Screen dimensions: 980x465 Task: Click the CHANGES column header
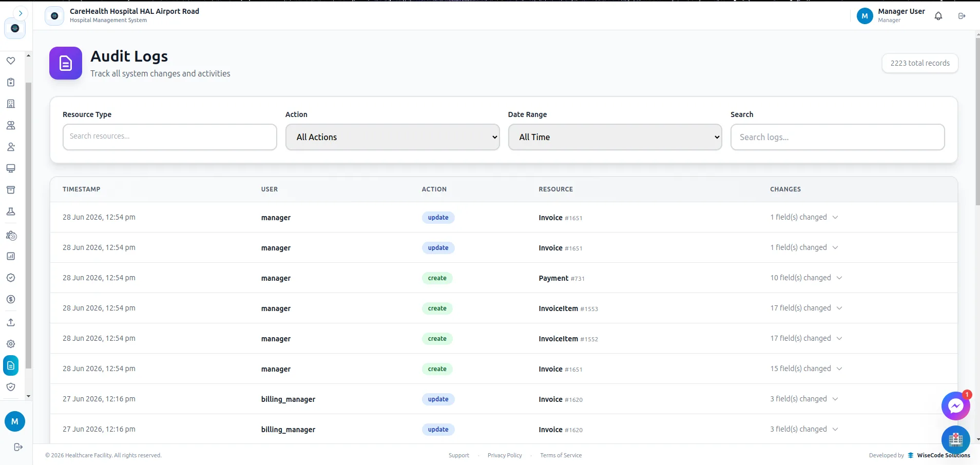785,189
